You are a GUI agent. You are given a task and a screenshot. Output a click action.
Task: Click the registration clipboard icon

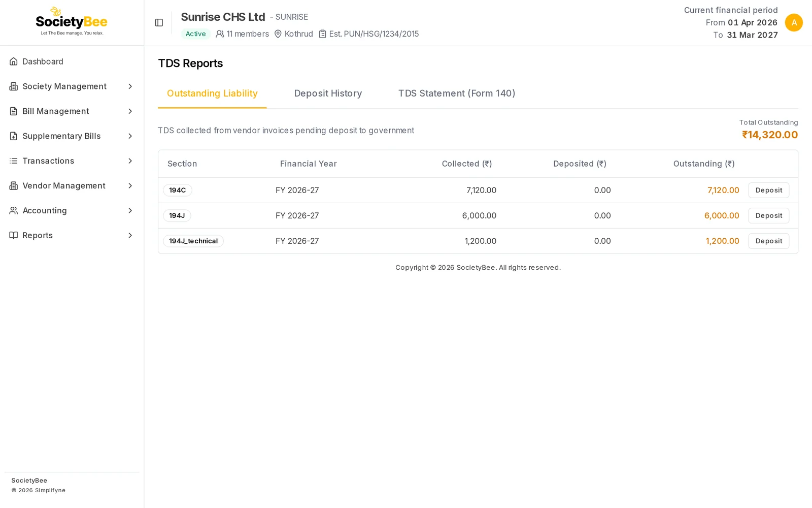click(x=322, y=34)
